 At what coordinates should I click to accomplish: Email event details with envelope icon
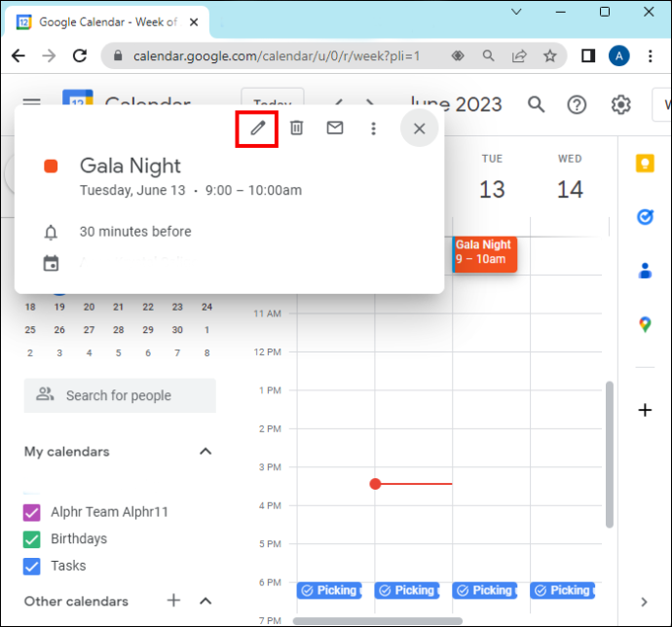335,128
